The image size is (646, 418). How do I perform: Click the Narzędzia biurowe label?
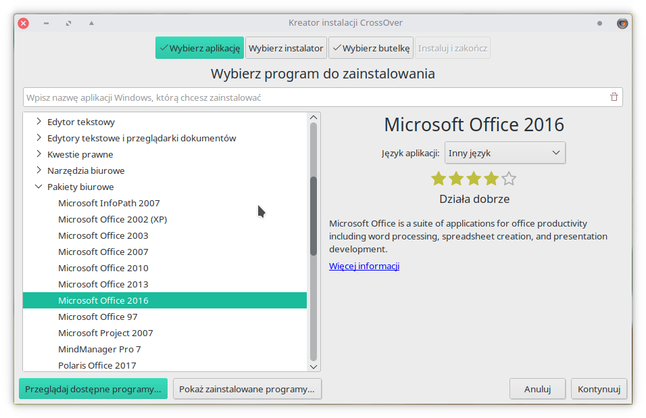point(86,170)
